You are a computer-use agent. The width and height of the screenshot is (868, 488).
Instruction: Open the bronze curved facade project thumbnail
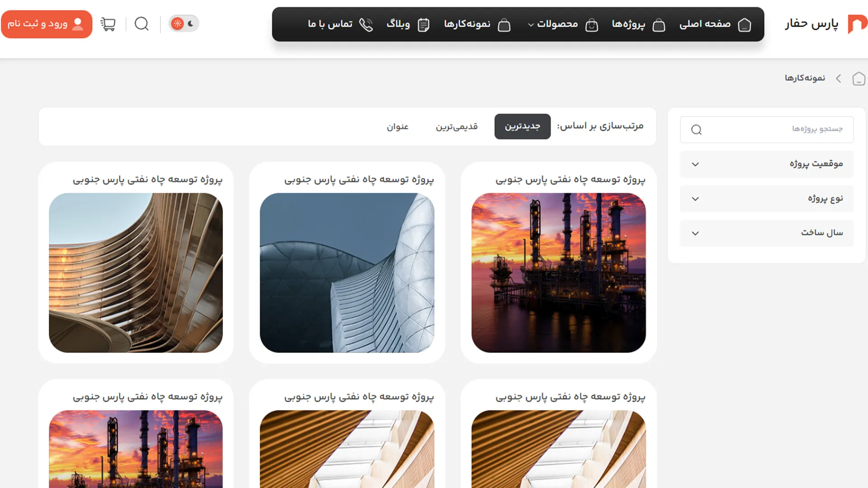(136, 273)
